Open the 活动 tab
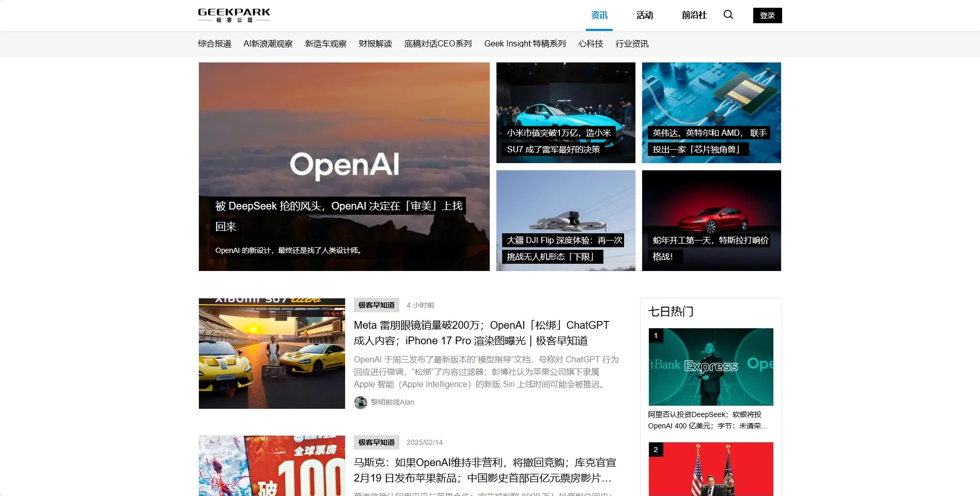Viewport: 980px width, 496px height. pyautogui.click(x=645, y=15)
